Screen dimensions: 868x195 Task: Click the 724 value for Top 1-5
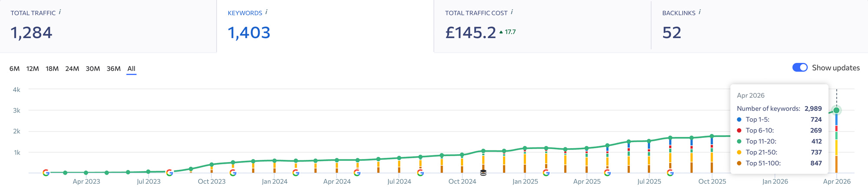[816, 120]
